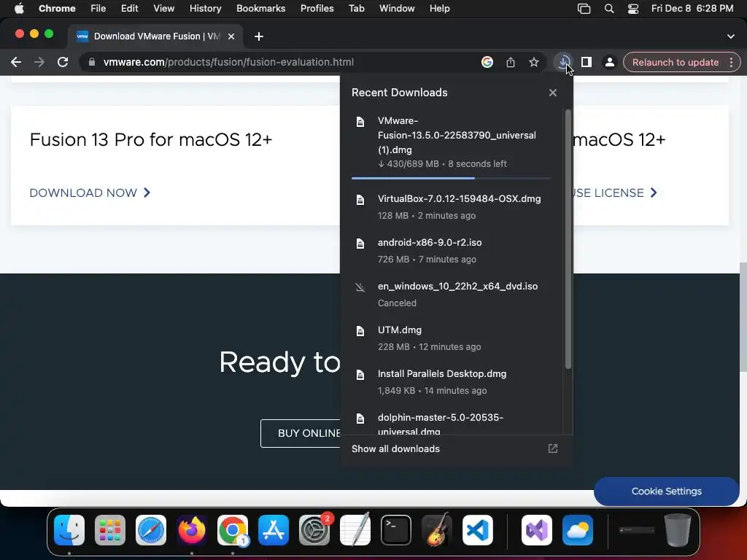This screenshot has width=747, height=560.
Task: Open App Store from the Dock
Action: coord(274,530)
